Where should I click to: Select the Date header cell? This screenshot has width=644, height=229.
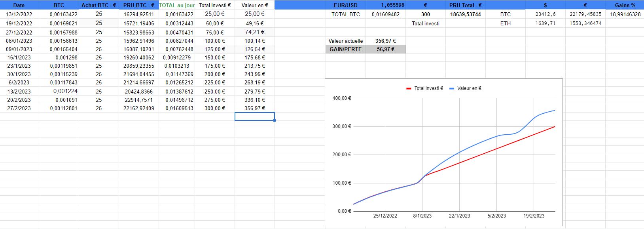point(19,5)
